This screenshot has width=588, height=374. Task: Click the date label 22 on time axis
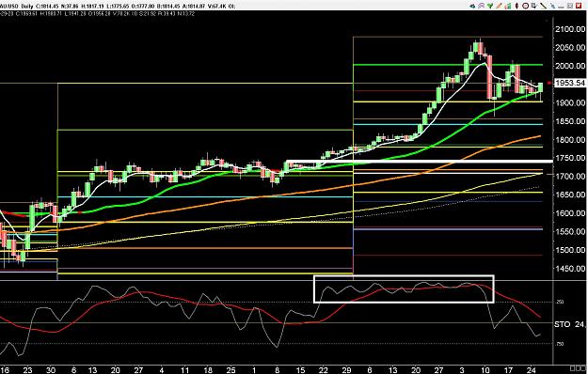[x=324, y=370]
